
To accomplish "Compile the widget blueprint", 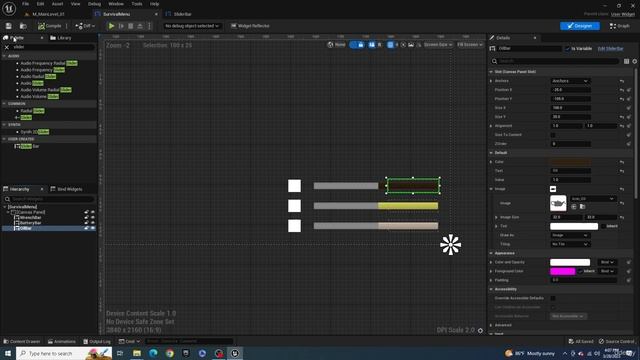I will point(49,26).
